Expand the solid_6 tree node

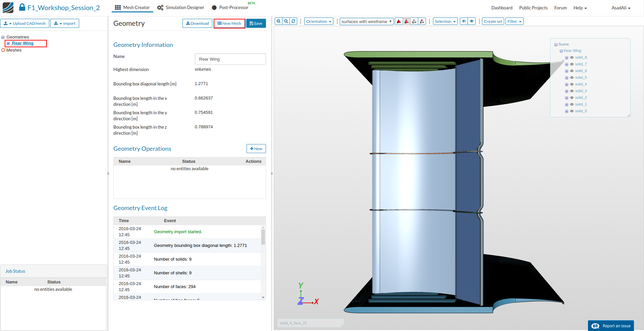click(567, 71)
